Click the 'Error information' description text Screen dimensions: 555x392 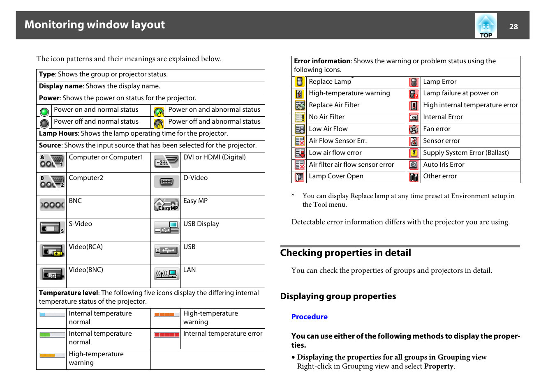tap(395, 65)
